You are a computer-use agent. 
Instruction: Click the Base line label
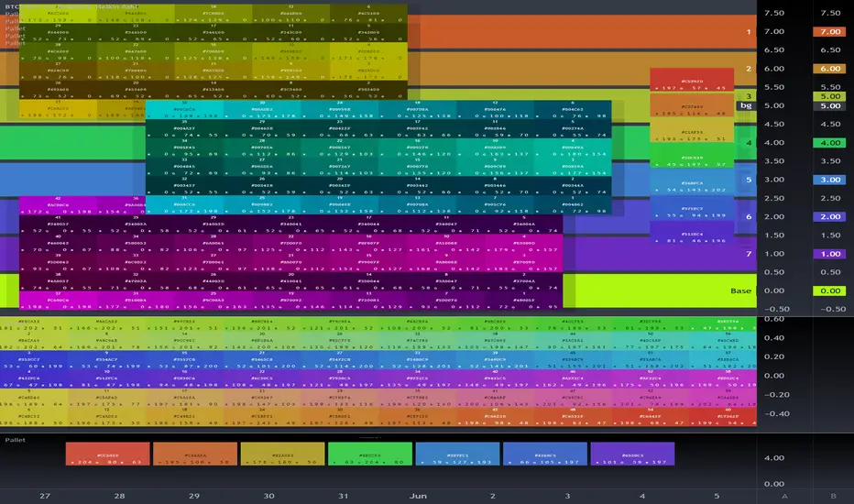coord(740,291)
